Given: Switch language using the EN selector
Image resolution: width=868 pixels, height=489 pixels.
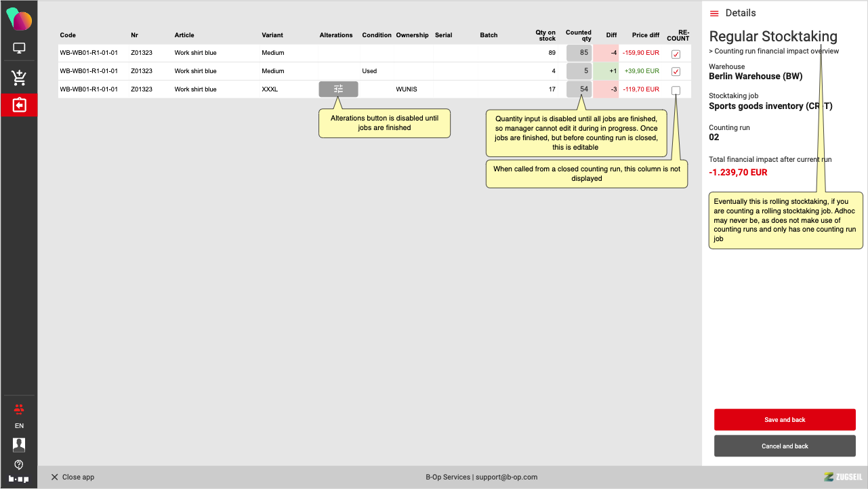Looking at the screenshot, I should click(19, 426).
